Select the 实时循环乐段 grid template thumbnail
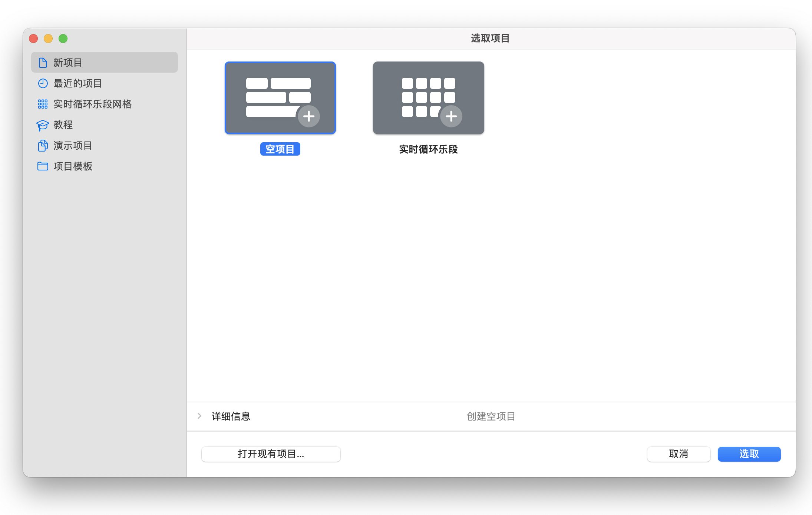The height and width of the screenshot is (515, 812). point(429,98)
